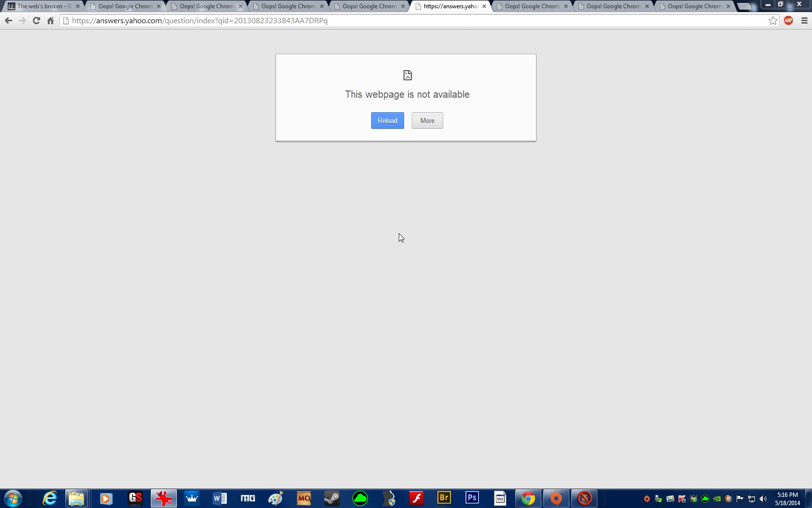Viewport: 812px width, 508px height.
Task: Click the browser back arrow
Action: [x=8, y=21]
